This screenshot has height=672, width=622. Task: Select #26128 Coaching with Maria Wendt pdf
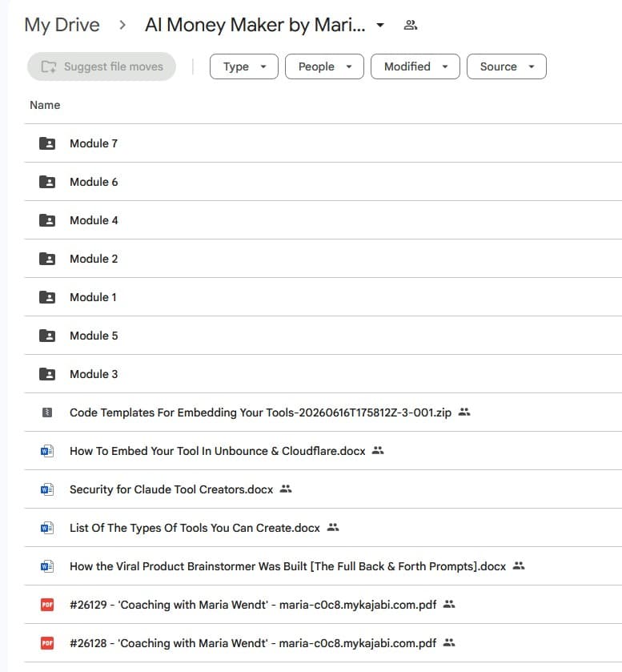(x=253, y=643)
